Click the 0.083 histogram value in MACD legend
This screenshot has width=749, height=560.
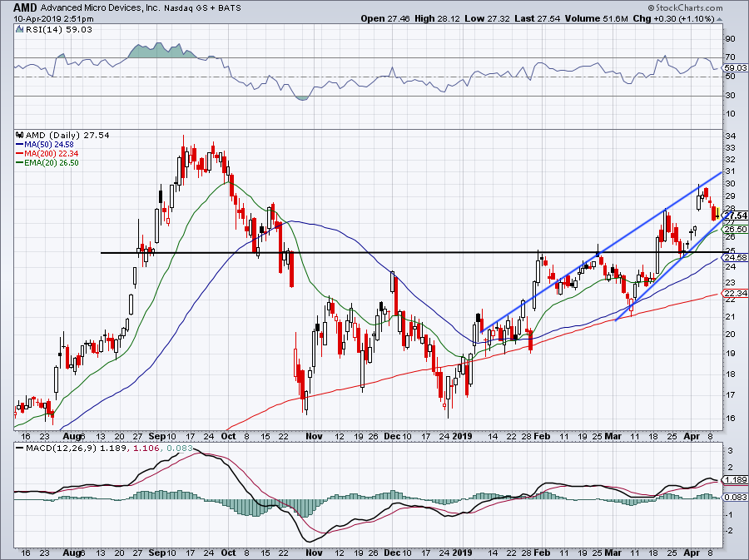[x=180, y=448]
